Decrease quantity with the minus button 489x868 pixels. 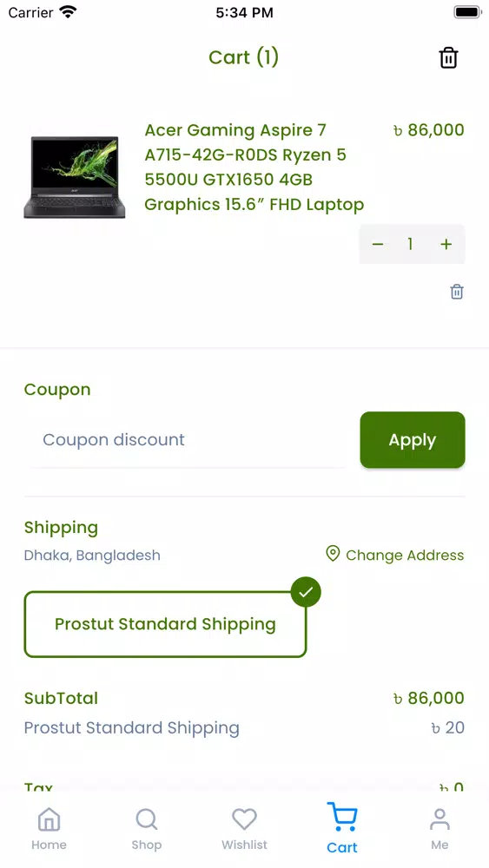(378, 244)
